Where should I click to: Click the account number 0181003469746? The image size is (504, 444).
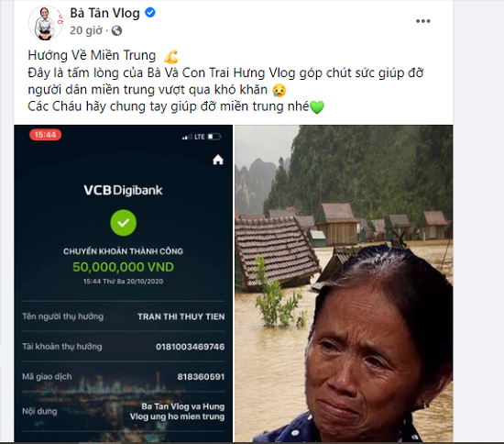(191, 347)
